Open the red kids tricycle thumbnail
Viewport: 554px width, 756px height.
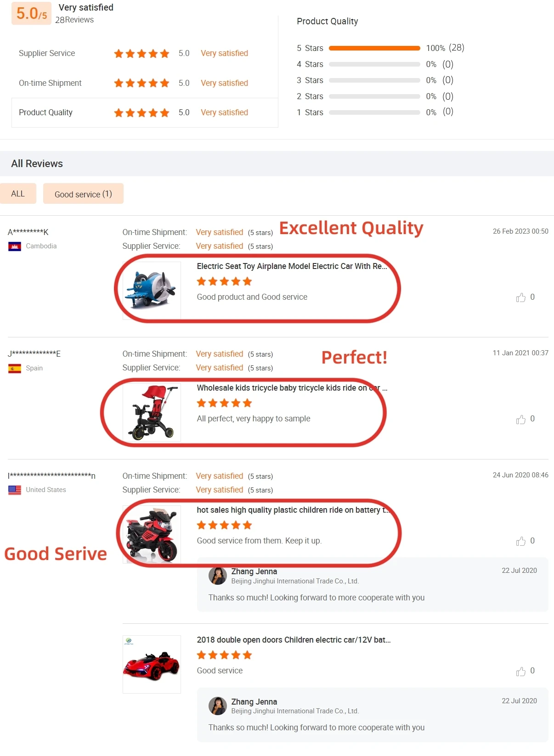152,412
